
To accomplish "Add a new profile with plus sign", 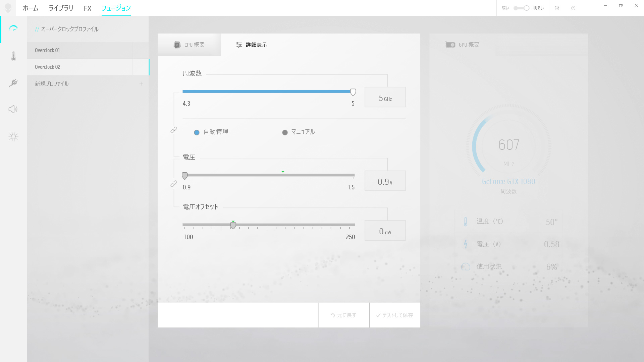I will click(x=141, y=84).
